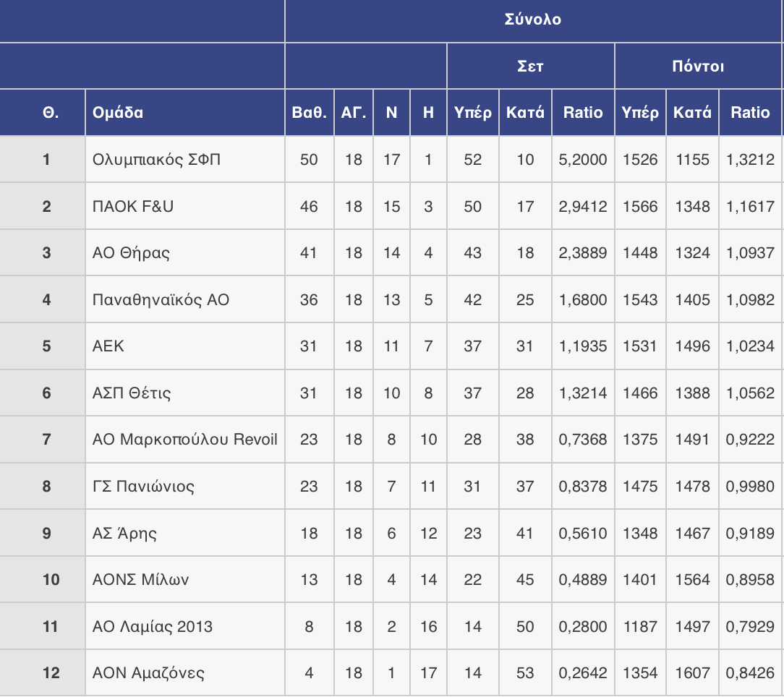This screenshot has height=697, width=784.
Task: Click set ratio 0,5610
Action: pos(583,533)
